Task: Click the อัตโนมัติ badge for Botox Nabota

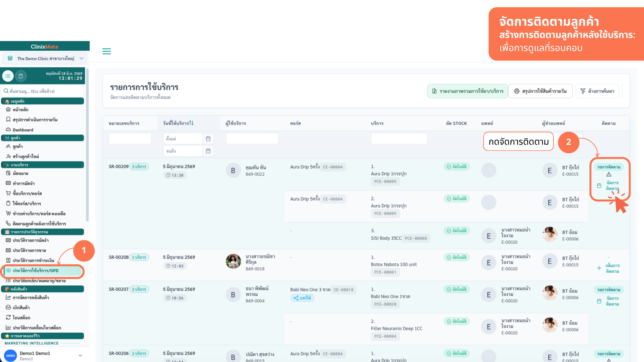Action: [x=456, y=257]
